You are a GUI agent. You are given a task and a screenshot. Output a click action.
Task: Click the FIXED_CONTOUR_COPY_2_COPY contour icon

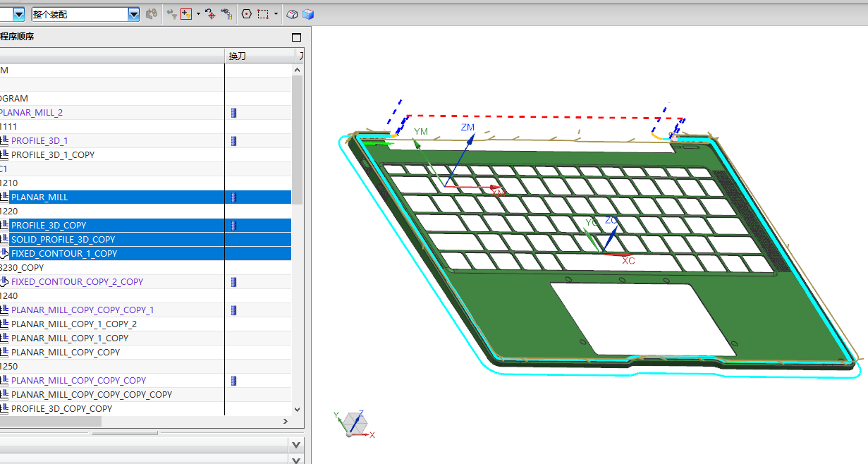click(4, 282)
